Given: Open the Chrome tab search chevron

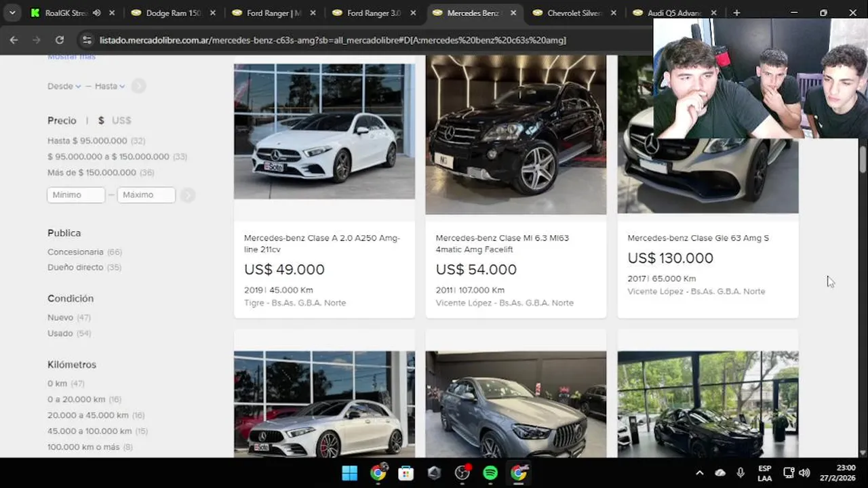Looking at the screenshot, I should point(12,13).
